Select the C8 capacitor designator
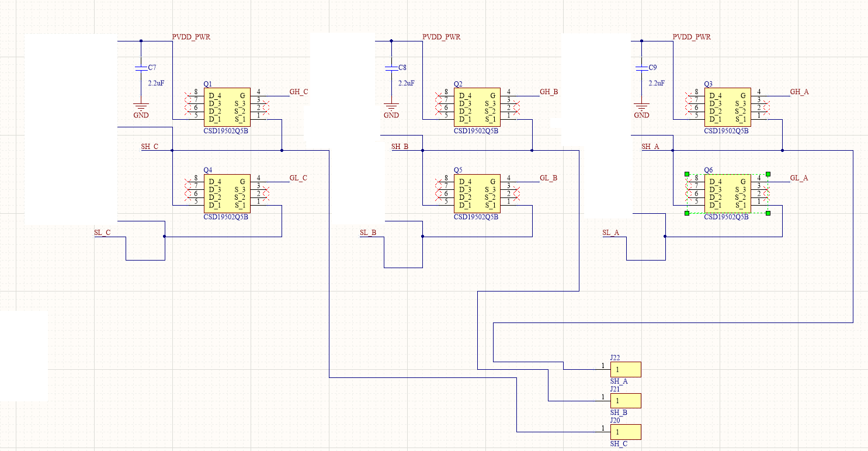Image resolution: width=868 pixels, height=451 pixels. click(x=402, y=68)
